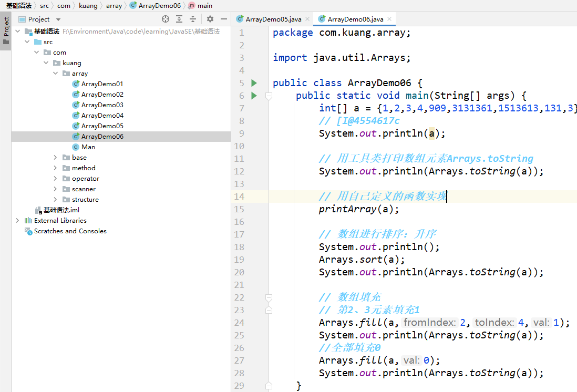Image resolution: width=577 pixels, height=392 pixels.
Task: Toggle fold marker at line 23 comment
Action: coord(269,310)
